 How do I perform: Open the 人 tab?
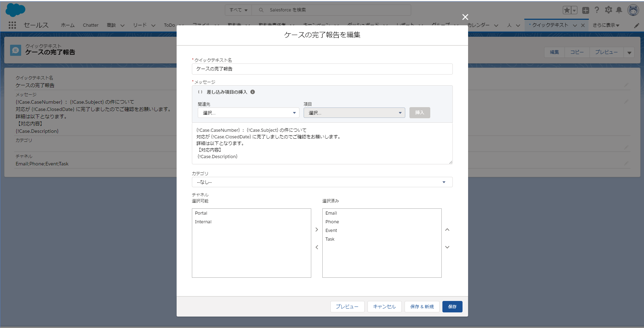tap(509, 25)
